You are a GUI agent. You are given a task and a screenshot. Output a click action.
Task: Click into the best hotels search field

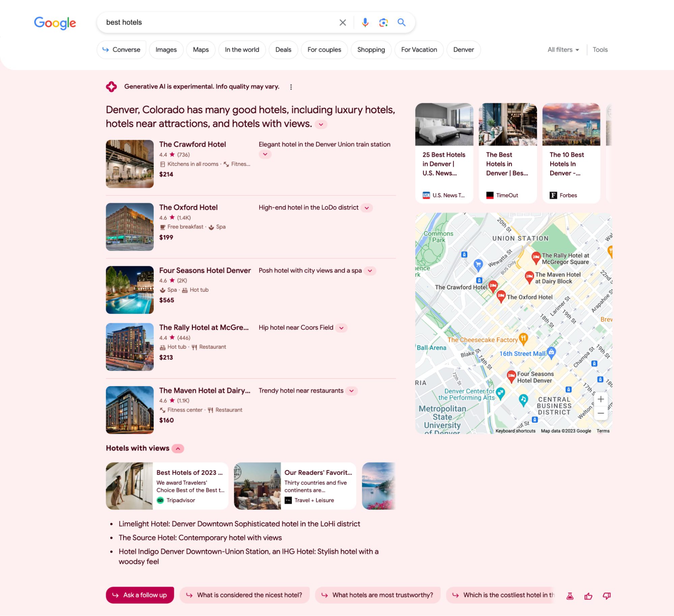tap(219, 23)
